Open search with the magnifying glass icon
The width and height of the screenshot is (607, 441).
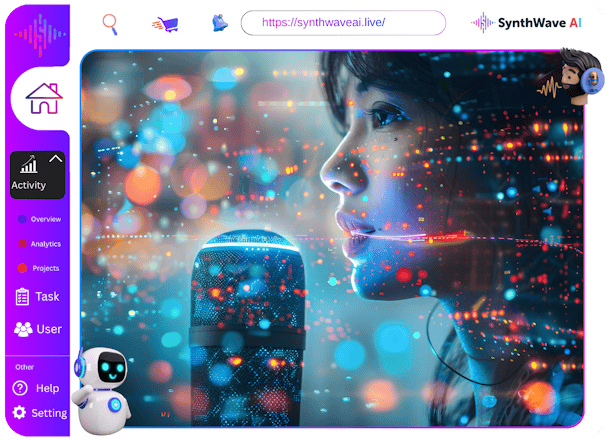tap(110, 23)
